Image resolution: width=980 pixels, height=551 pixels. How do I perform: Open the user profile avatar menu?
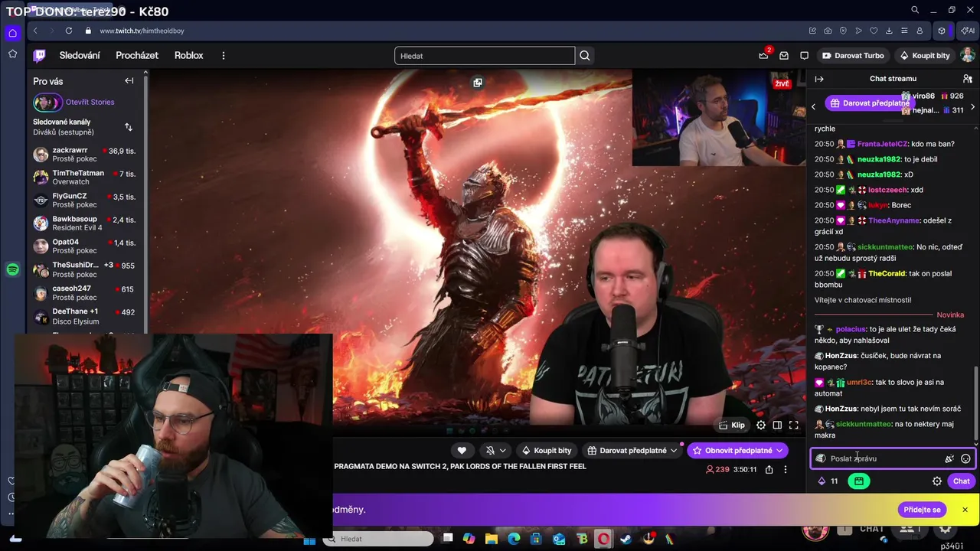pos(968,55)
